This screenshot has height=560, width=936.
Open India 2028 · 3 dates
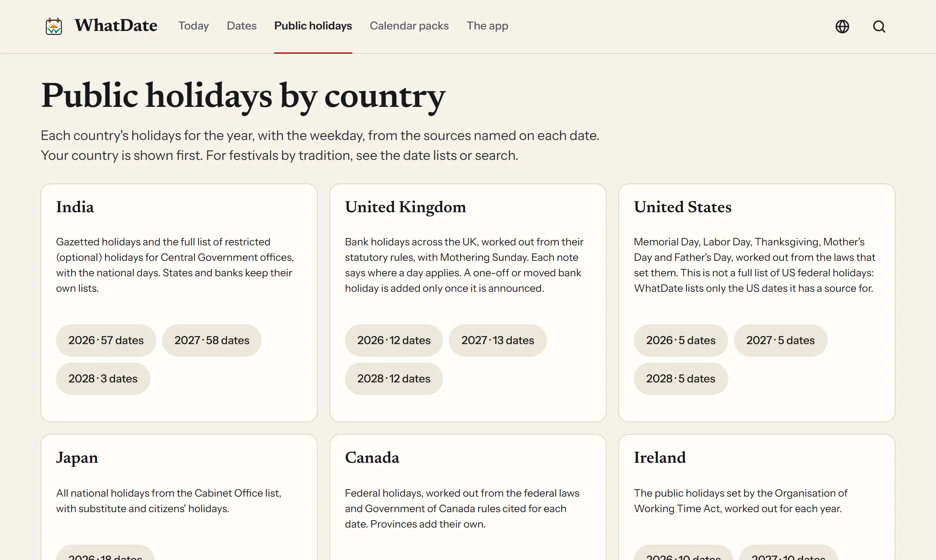(x=103, y=378)
